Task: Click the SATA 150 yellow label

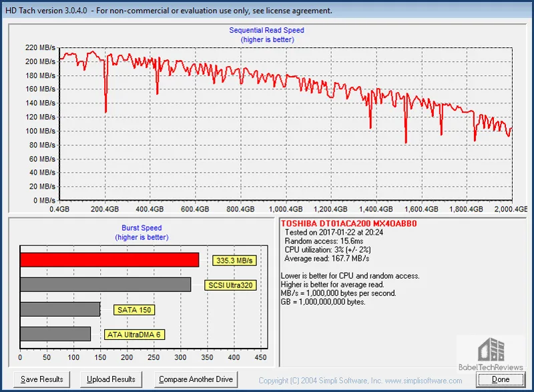Action: click(x=133, y=310)
